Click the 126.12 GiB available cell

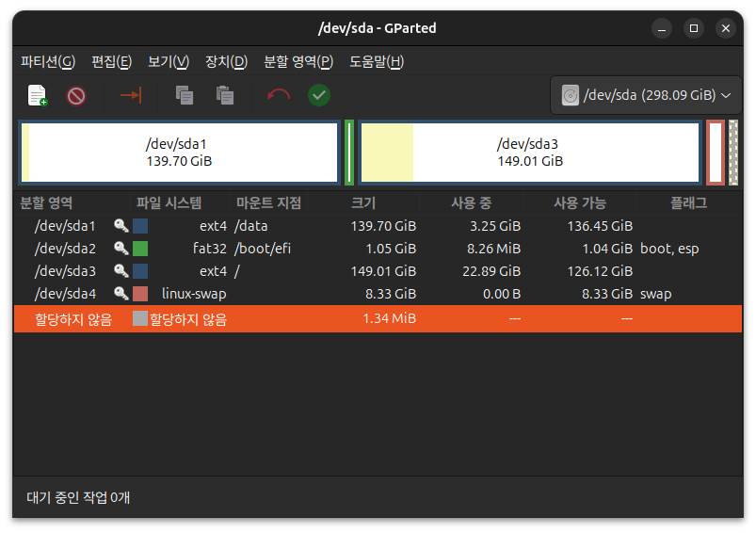tap(600, 271)
